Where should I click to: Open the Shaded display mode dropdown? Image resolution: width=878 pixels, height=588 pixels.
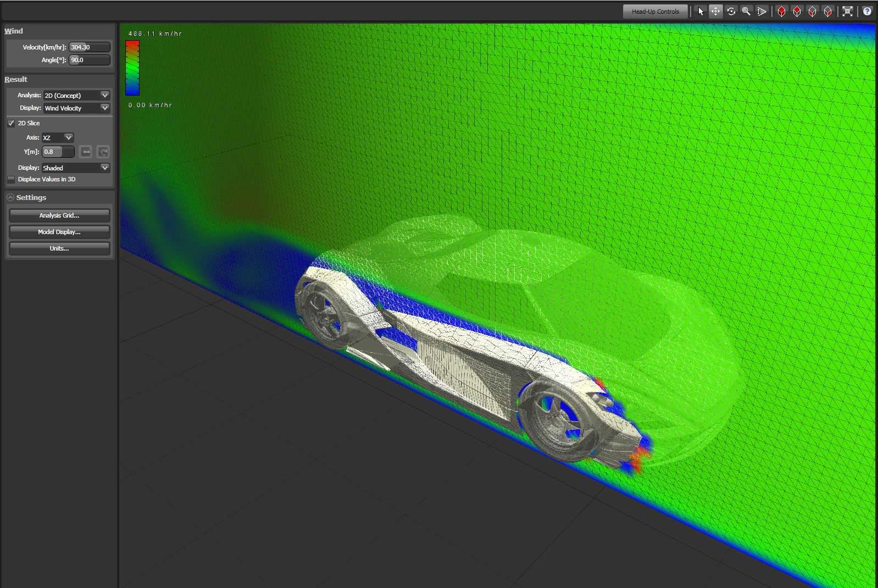pyautogui.click(x=76, y=168)
